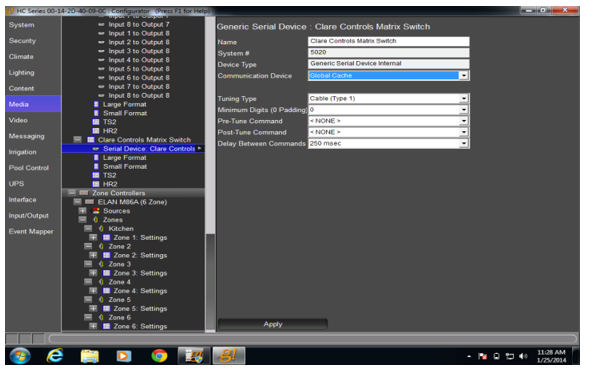Screen dimensions: 589x371
Task: Expand Zone 3: Settings
Action: (x=93, y=273)
